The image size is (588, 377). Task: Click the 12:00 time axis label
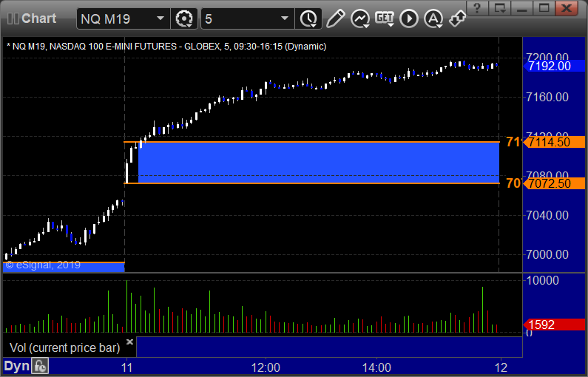(x=266, y=367)
